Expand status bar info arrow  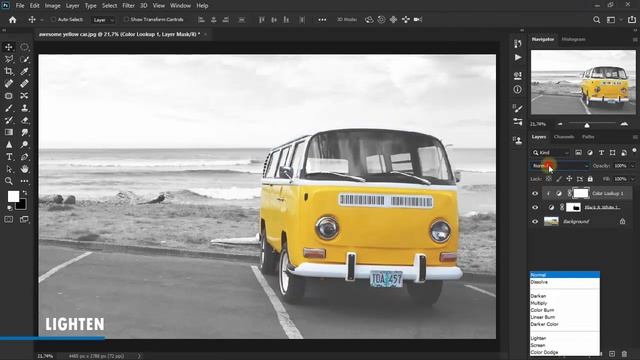139,356
